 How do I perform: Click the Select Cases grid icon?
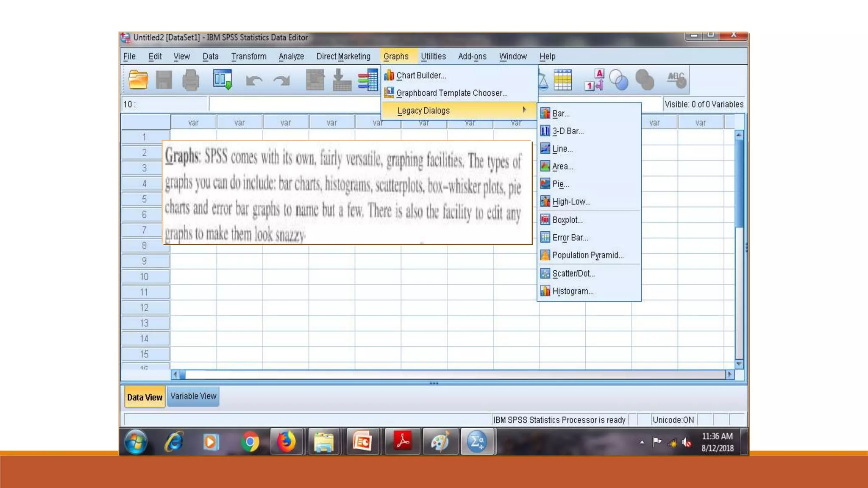pos(562,80)
